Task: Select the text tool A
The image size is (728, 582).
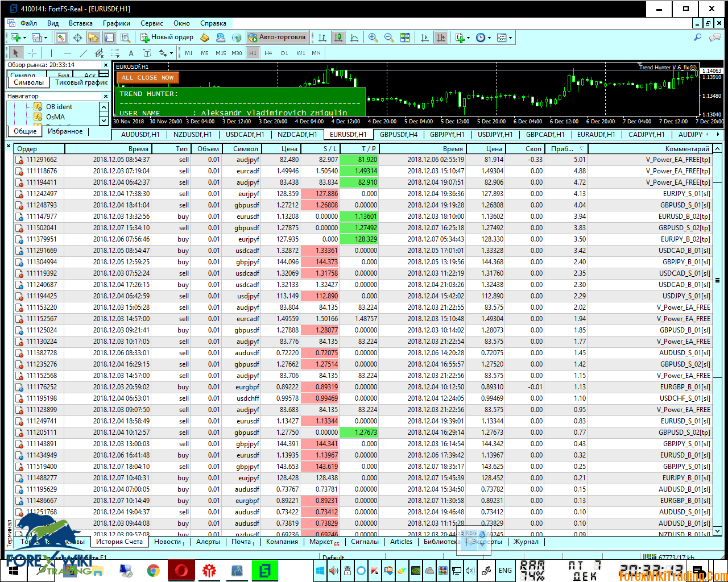Action: tap(131, 53)
